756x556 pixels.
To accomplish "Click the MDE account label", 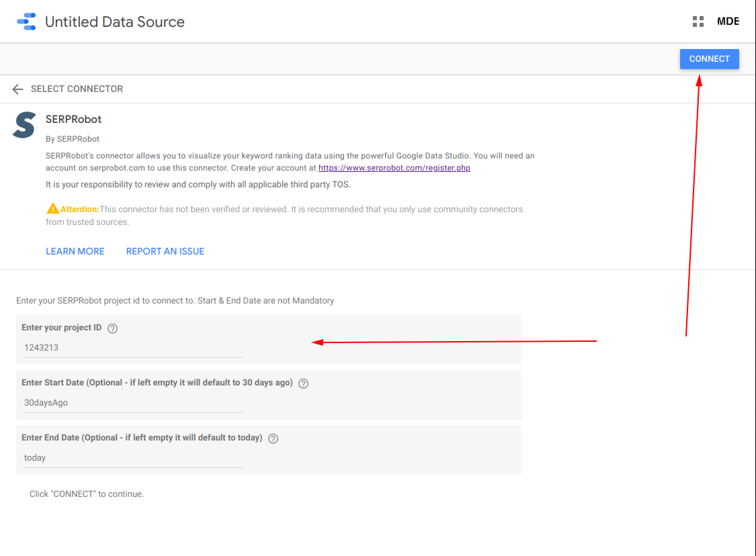I will click(728, 21).
